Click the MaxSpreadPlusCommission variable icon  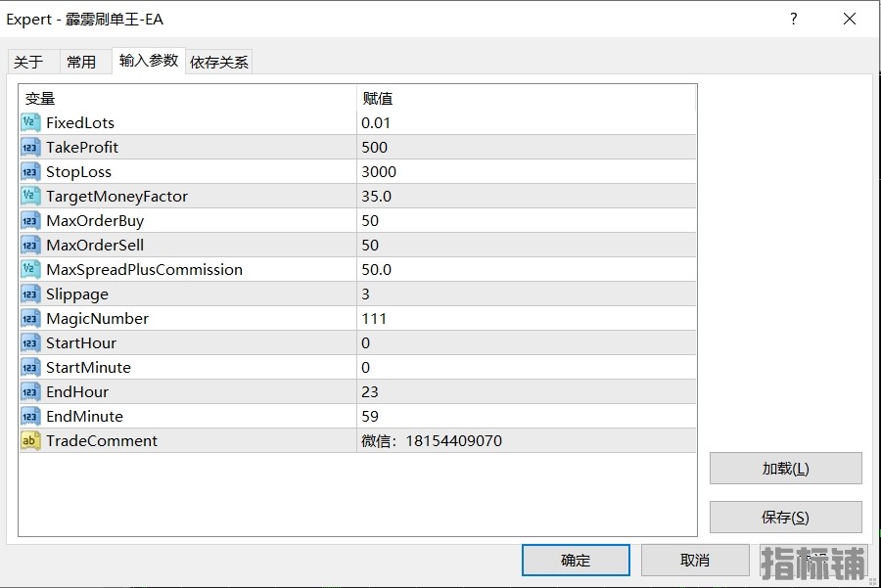[30, 270]
